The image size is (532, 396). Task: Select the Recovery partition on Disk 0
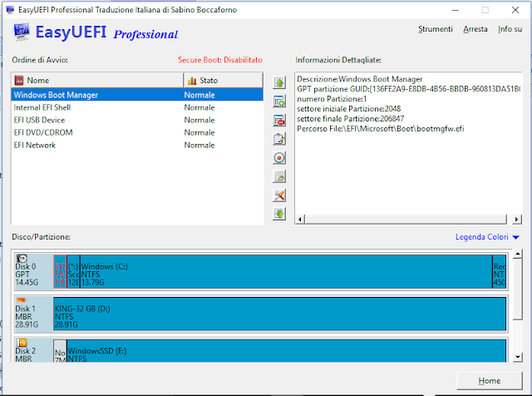[x=499, y=272]
